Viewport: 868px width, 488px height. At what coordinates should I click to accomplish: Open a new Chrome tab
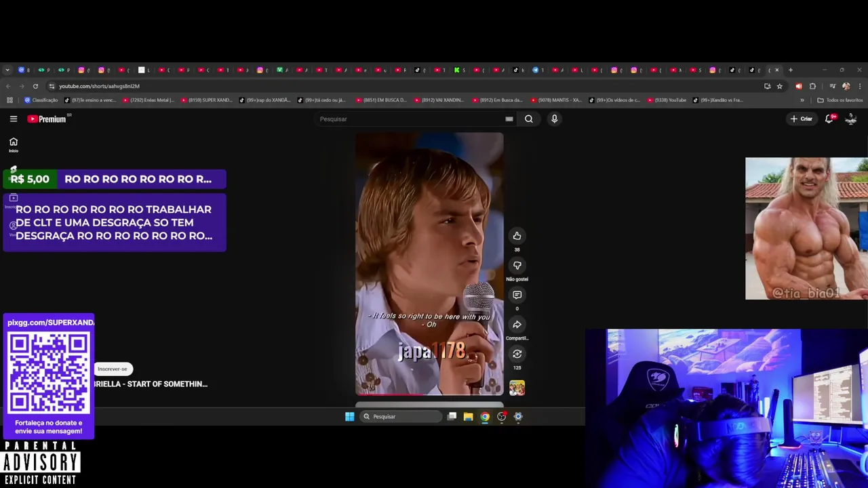point(791,70)
